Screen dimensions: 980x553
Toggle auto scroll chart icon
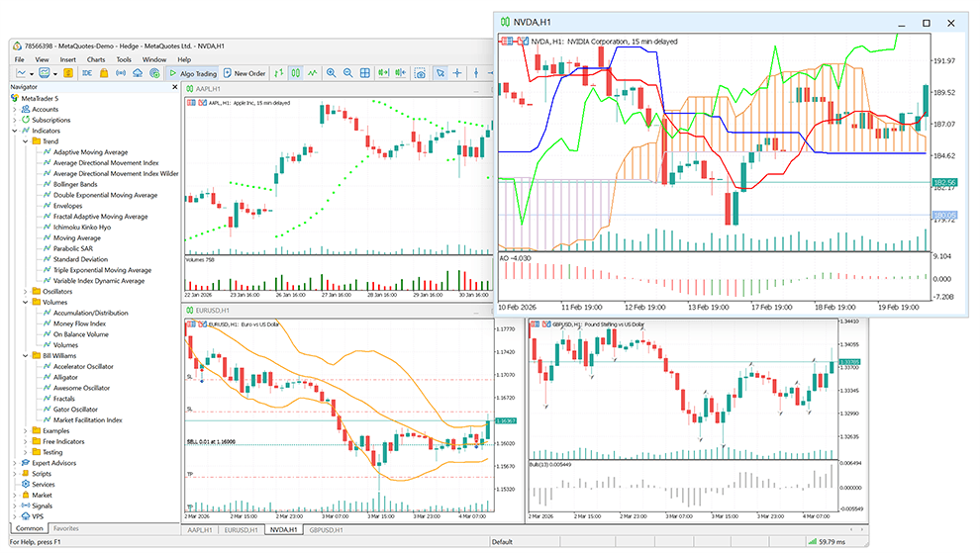tap(383, 73)
